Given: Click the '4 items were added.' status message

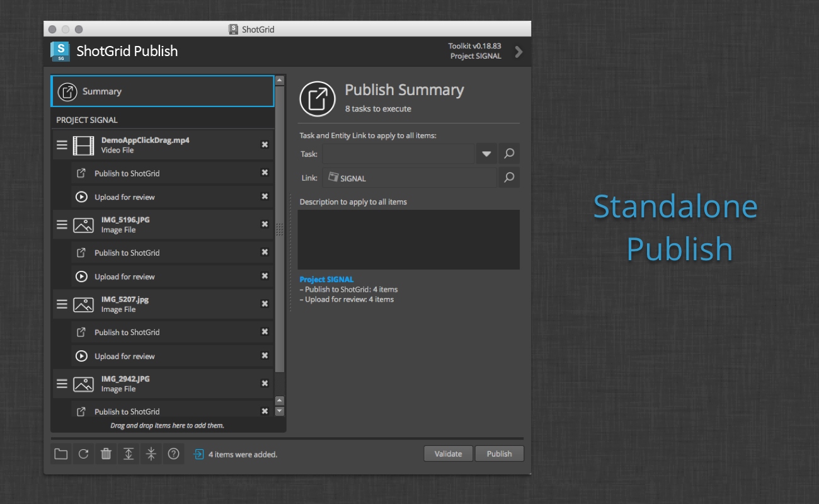Looking at the screenshot, I should pyautogui.click(x=243, y=454).
